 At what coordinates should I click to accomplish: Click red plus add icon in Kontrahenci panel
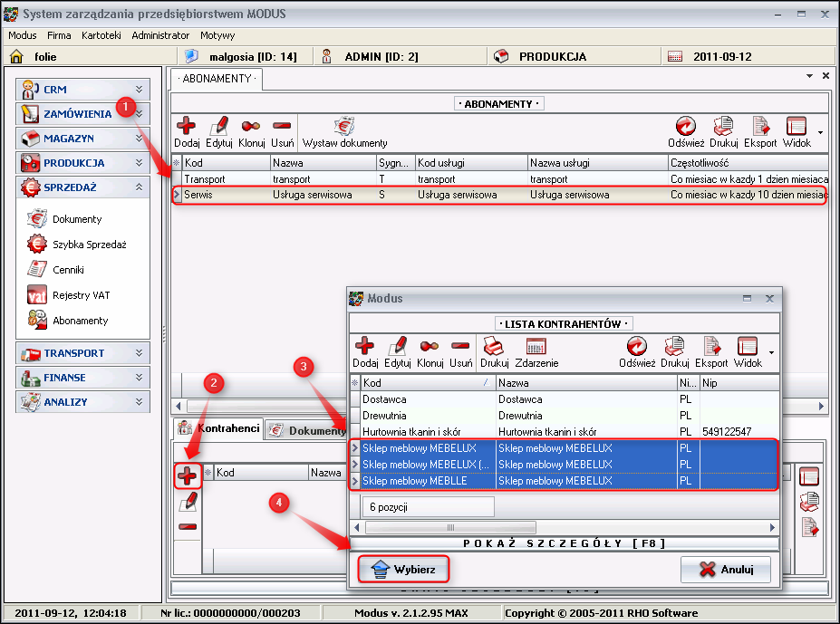188,474
